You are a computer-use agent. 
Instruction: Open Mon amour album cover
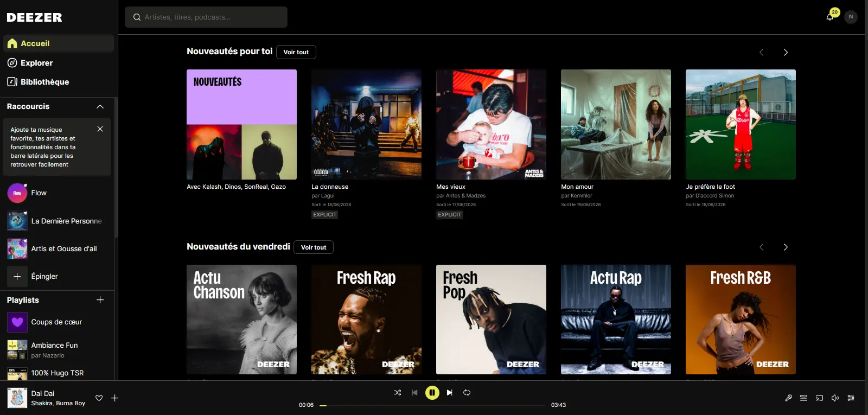point(616,124)
